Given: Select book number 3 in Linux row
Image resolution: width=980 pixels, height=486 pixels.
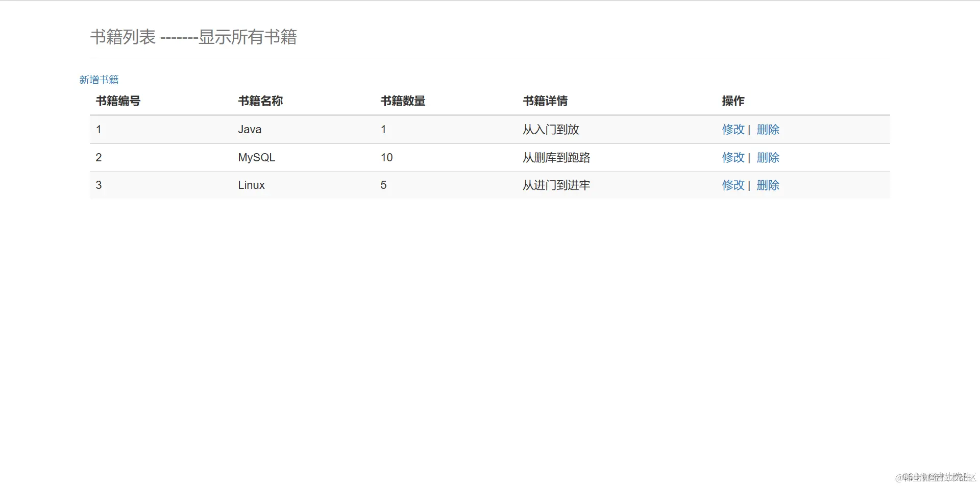Looking at the screenshot, I should point(99,185).
